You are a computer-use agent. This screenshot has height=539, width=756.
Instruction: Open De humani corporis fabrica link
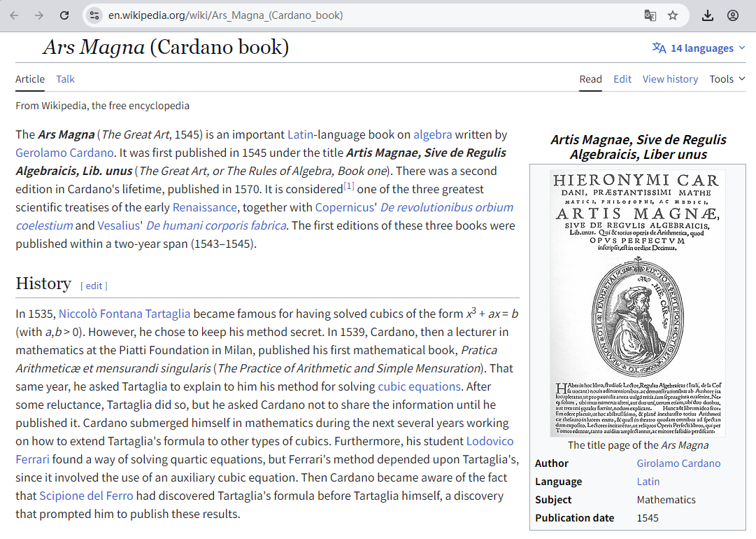click(217, 226)
